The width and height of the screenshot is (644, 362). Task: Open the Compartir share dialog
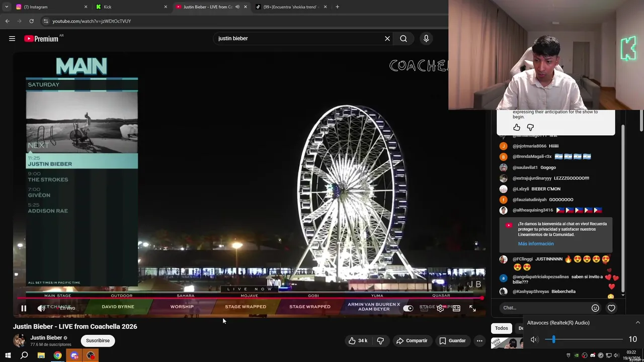412,340
